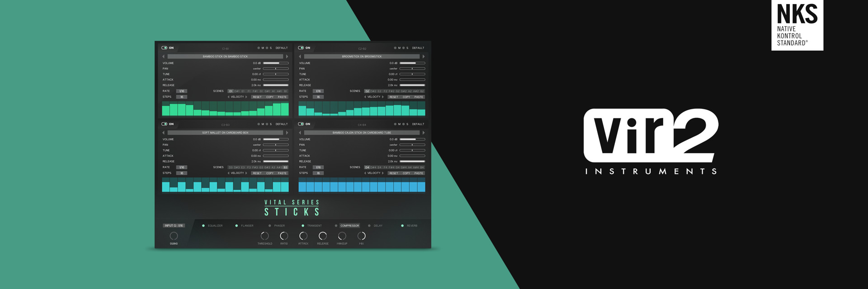Open the Input Q 1/16 quantize selector

(x=174, y=226)
